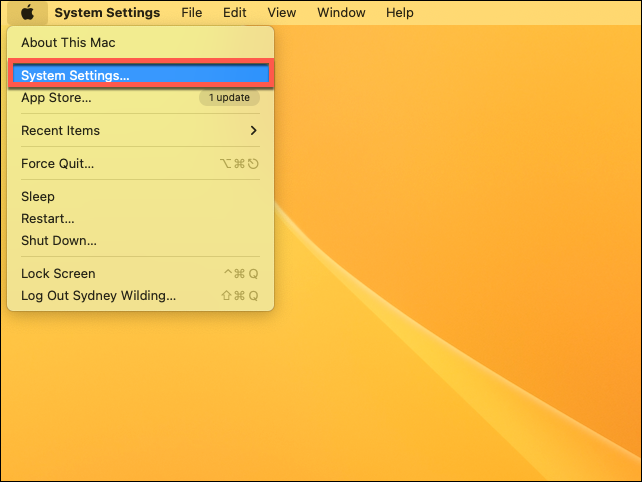Open App Store… from the Apple menu
Screen dimensions: 642x482
[x=56, y=98]
